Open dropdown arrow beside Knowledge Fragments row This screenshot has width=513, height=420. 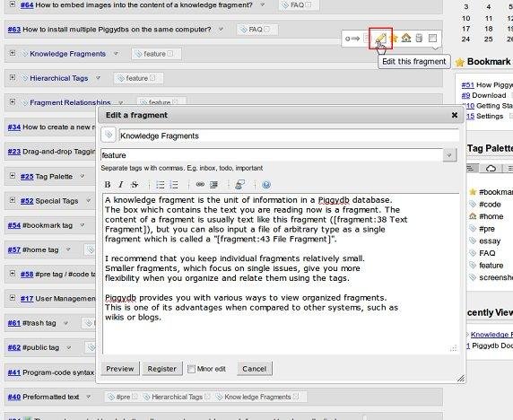tap(116, 53)
